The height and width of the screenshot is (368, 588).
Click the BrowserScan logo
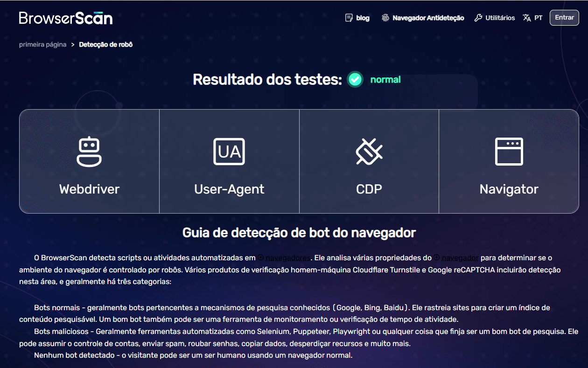66,18
